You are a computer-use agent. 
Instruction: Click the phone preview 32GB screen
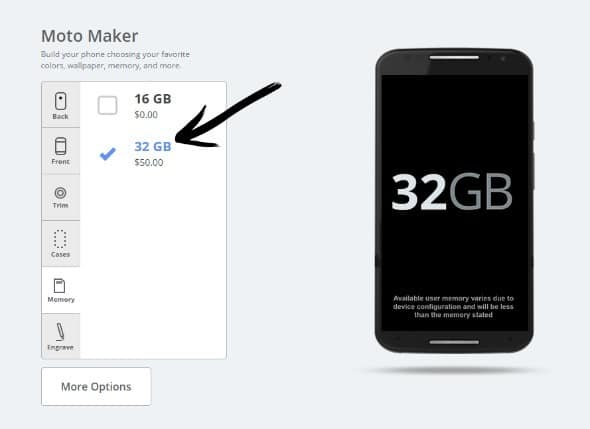coord(454,202)
